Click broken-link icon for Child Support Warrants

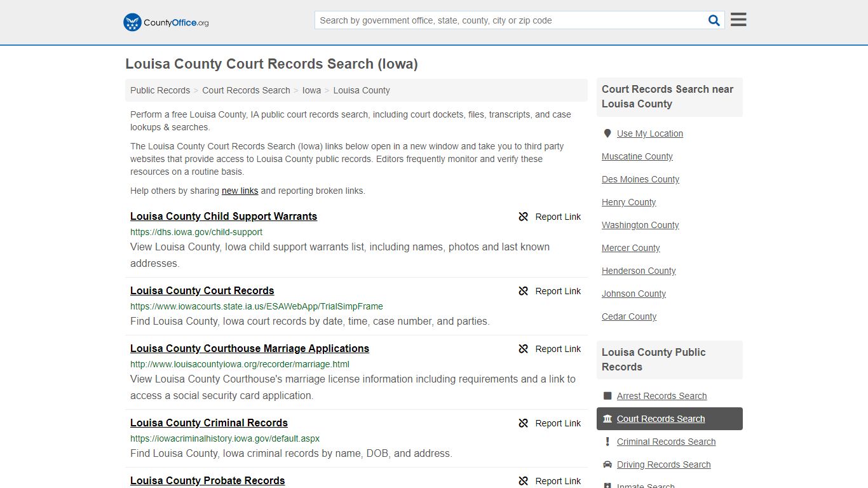[x=524, y=217]
